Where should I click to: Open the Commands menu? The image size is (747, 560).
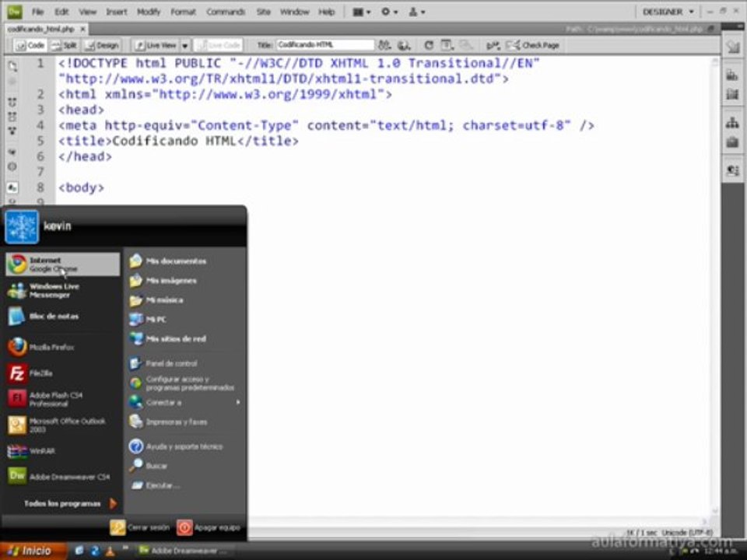[x=226, y=12]
